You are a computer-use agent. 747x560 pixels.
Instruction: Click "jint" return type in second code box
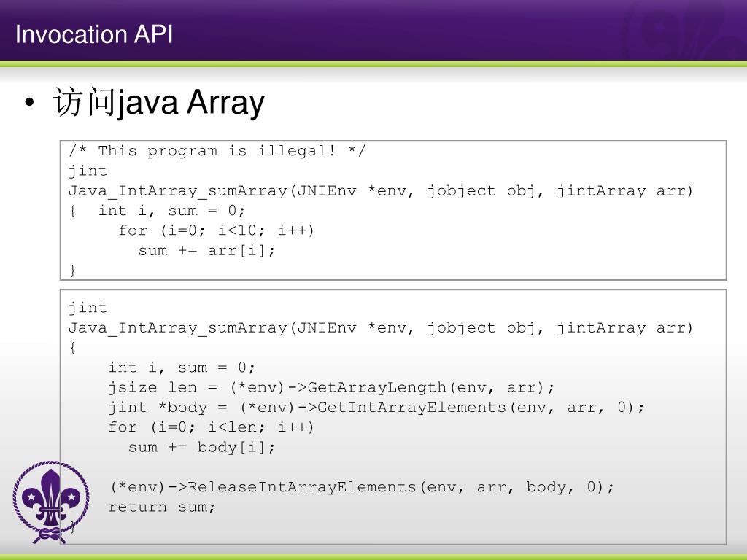click(x=88, y=308)
